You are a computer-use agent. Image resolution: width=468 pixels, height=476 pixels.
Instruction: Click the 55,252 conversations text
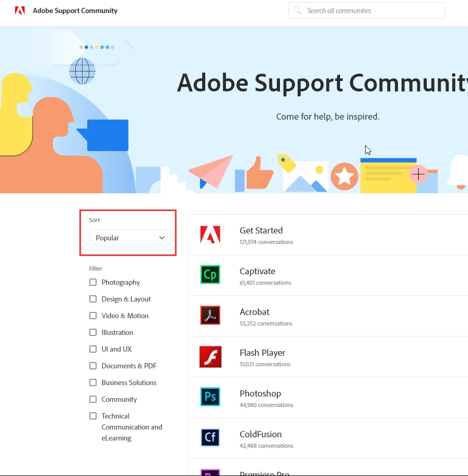click(266, 323)
